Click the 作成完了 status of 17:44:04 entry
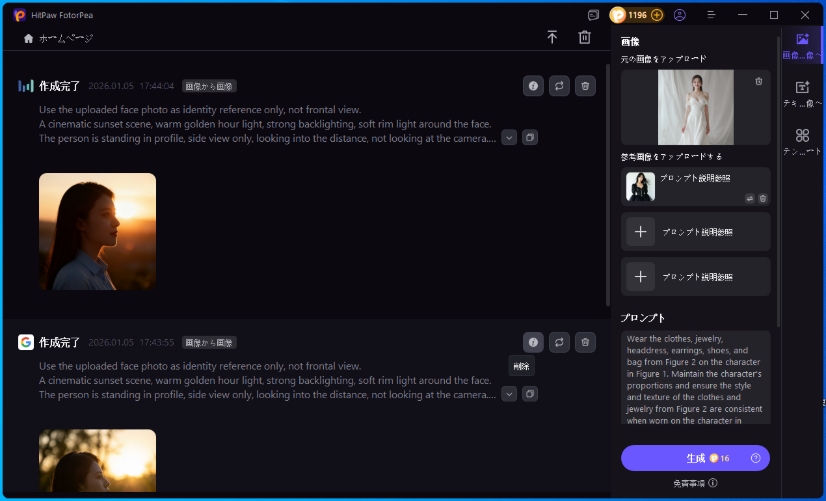 pos(60,86)
